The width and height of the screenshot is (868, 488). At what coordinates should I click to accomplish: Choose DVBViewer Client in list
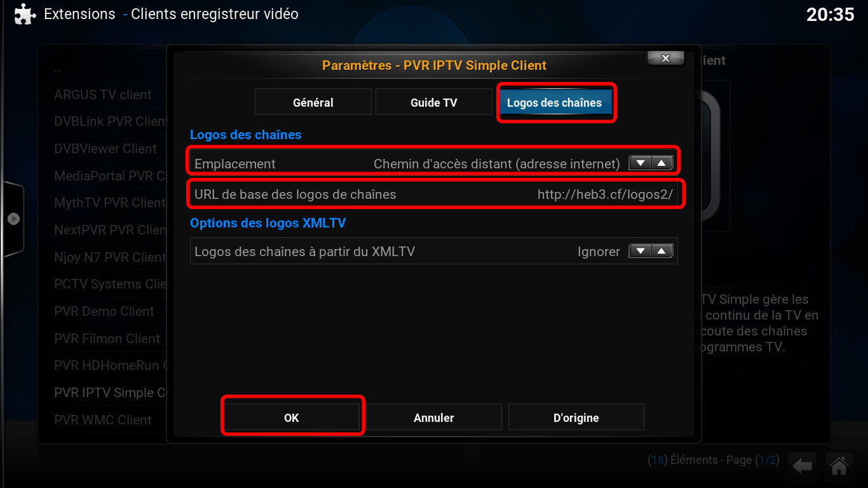[x=105, y=149]
